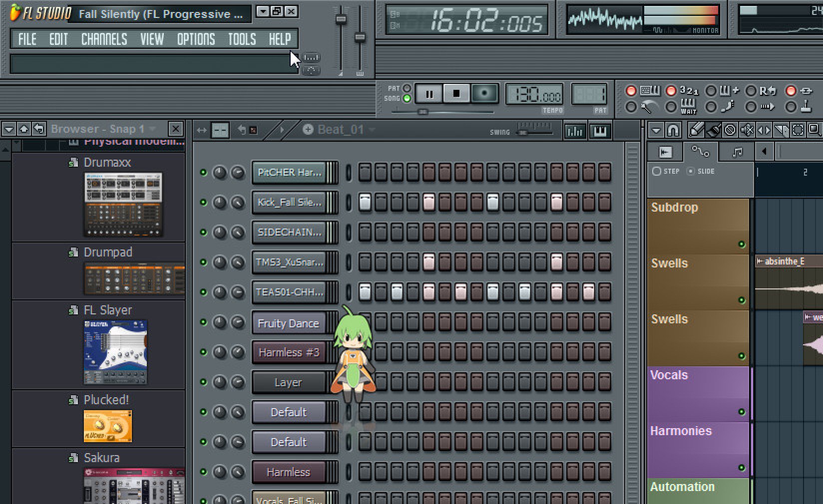Select the draw pencil tool in playlist
The height and width of the screenshot is (504, 823).
(696, 130)
